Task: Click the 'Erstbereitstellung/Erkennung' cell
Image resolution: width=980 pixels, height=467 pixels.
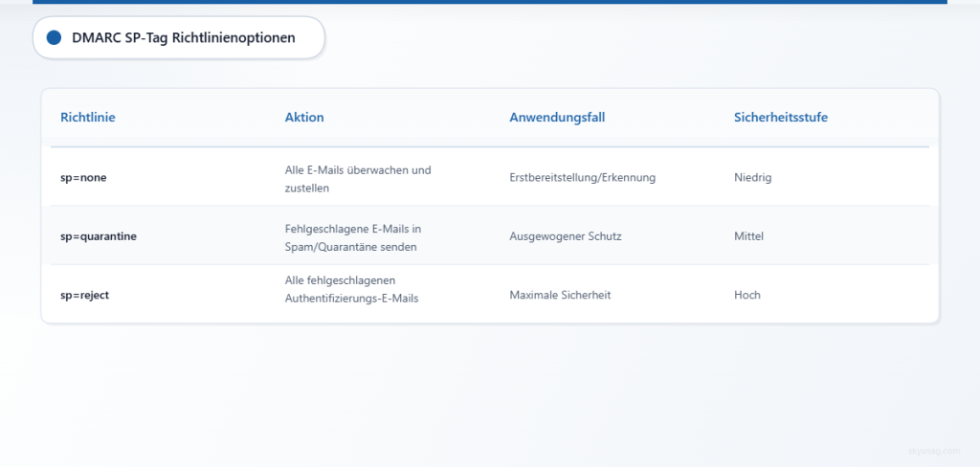Action: coord(583,178)
